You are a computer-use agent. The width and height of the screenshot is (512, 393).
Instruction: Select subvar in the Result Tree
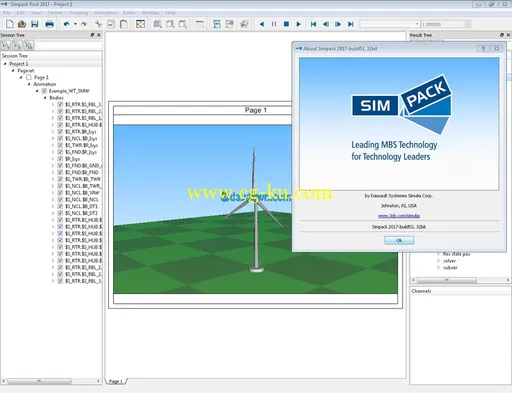pyautogui.click(x=450, y=267)
